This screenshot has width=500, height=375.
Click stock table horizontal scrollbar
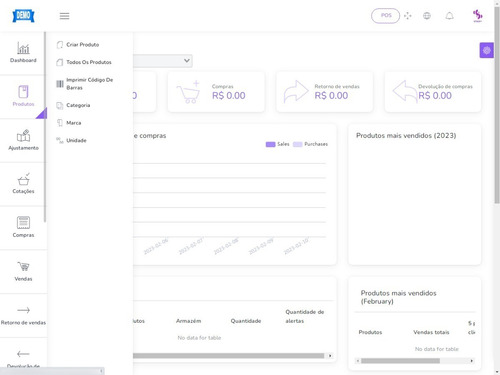[228, 356]
